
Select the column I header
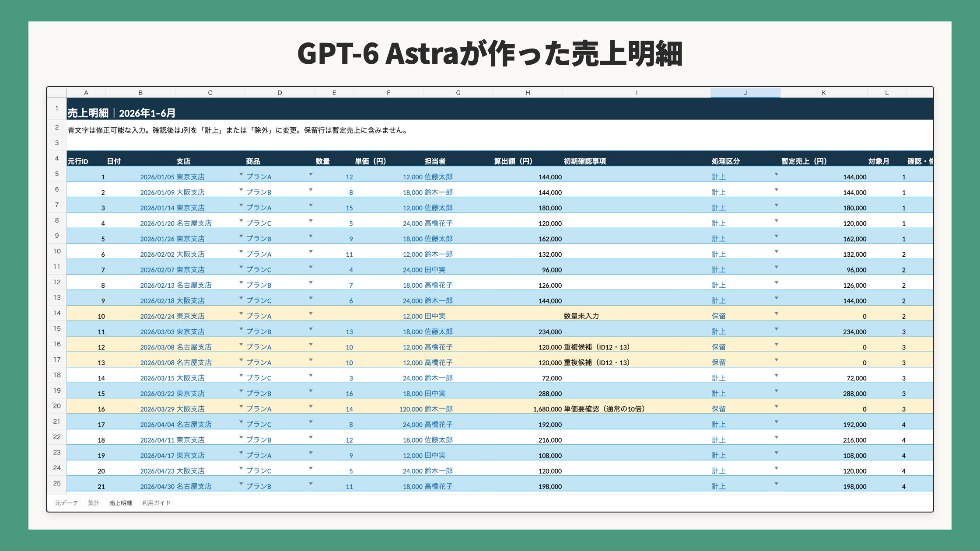coord(637,93)
